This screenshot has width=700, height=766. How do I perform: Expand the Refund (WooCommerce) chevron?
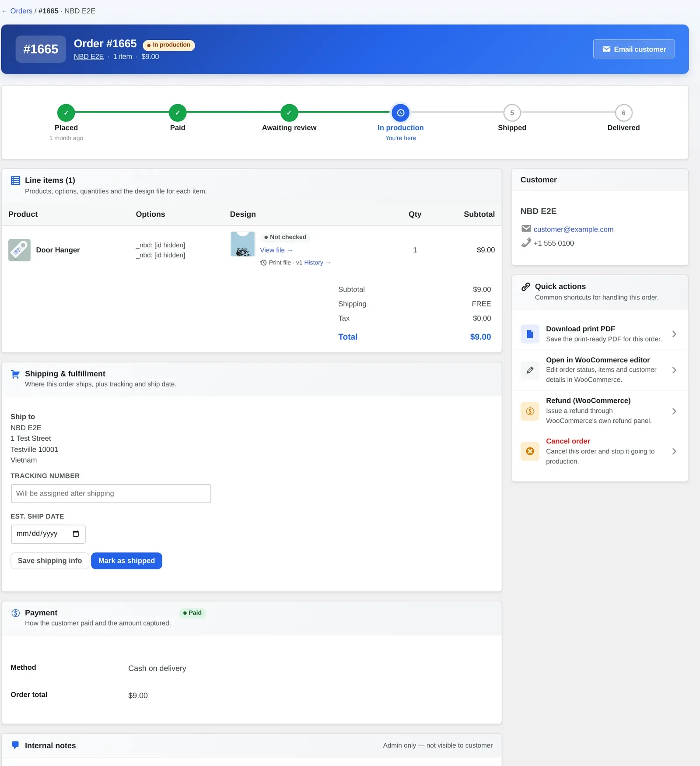coord(674,411)
